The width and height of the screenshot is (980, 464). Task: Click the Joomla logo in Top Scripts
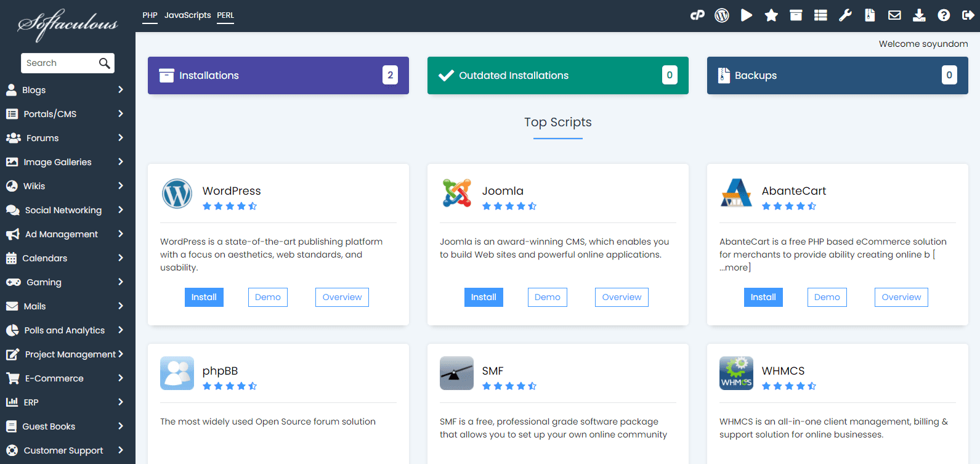coord(456,193)
